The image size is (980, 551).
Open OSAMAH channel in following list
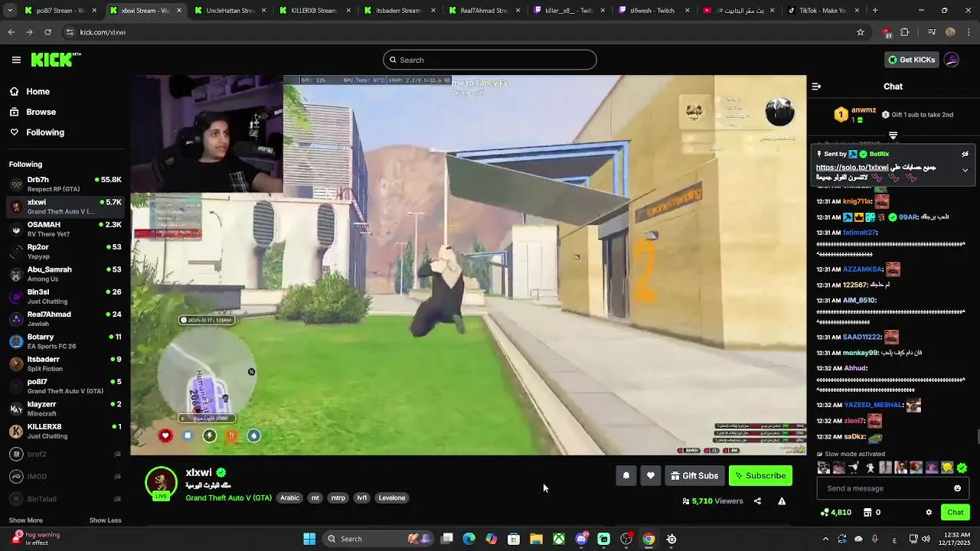pos(65,229)
